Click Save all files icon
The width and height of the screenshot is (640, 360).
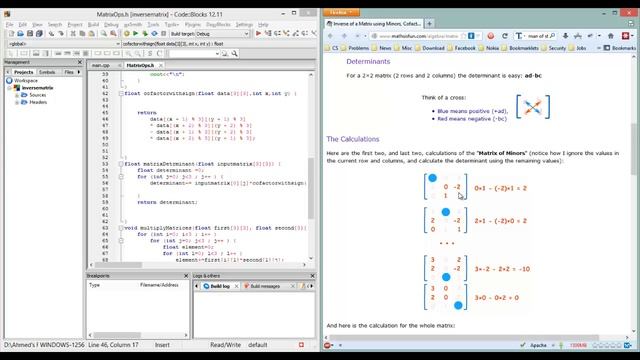point(39,34)
